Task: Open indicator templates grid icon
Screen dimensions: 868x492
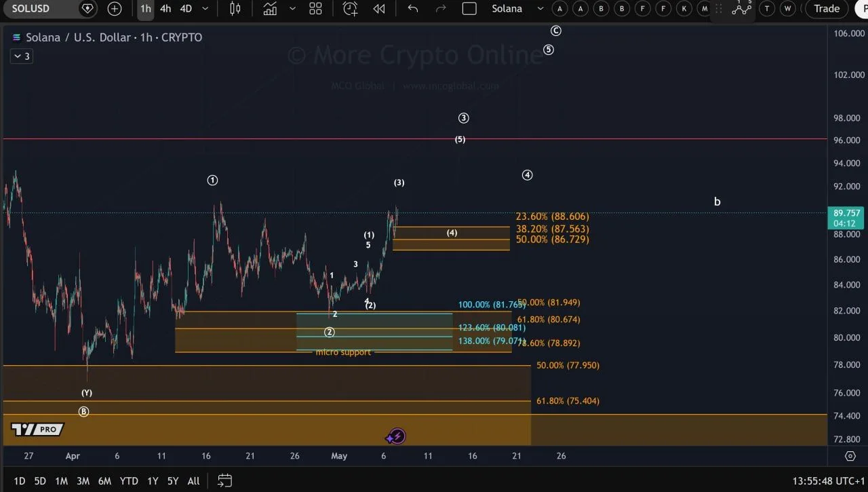Action: coord(315,9)
